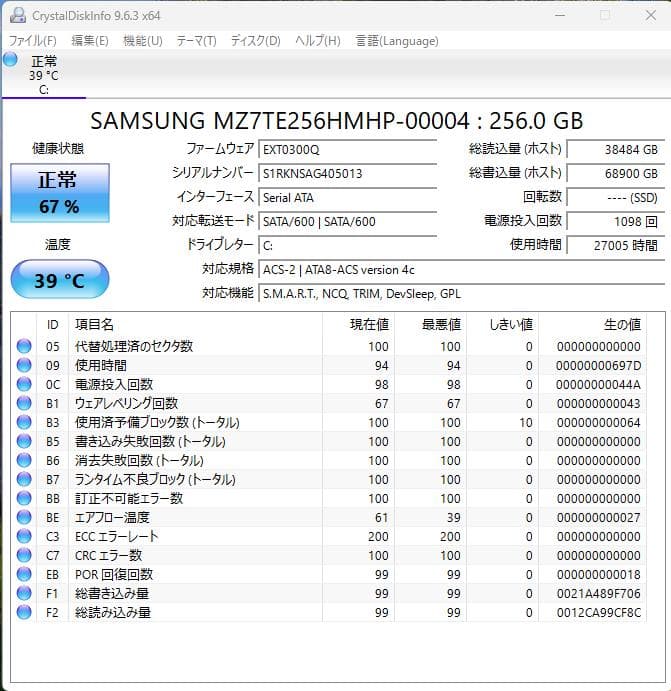This screenshot has width=671, height=691.
Task: Click the blue status orb beside drive C:
Action: (10, 59)
